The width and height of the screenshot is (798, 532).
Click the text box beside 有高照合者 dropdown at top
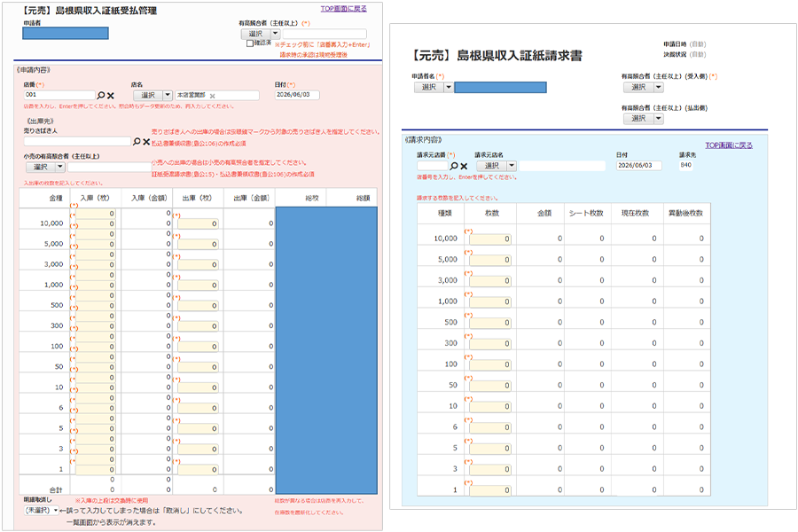click(x=325, y=34)
